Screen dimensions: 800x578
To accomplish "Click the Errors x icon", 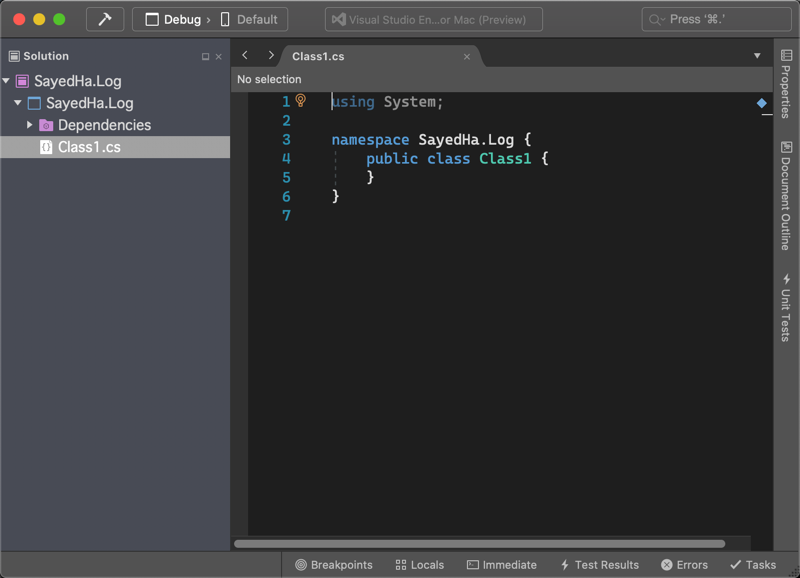I will coord(667,565).
